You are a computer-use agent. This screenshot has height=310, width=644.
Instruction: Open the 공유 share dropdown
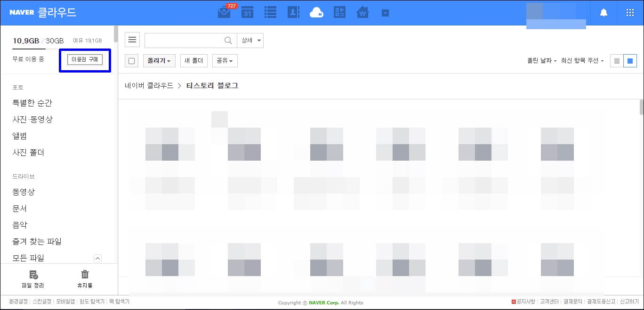pyautogui.click(x=225, y=61)
